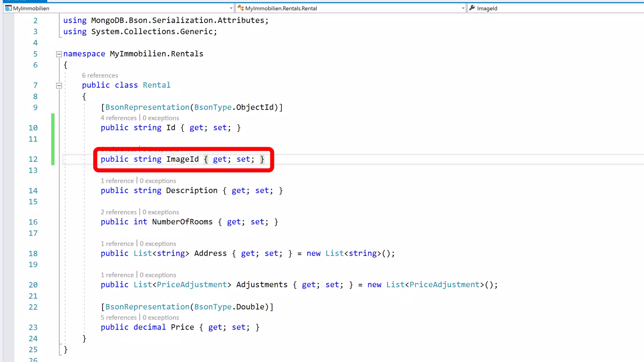Image resolution: width=644 pixels, height=362 pixels.
Task: Collapse the namespace MyImmobilien.Rentals block
Action: (x=59, y=54)
